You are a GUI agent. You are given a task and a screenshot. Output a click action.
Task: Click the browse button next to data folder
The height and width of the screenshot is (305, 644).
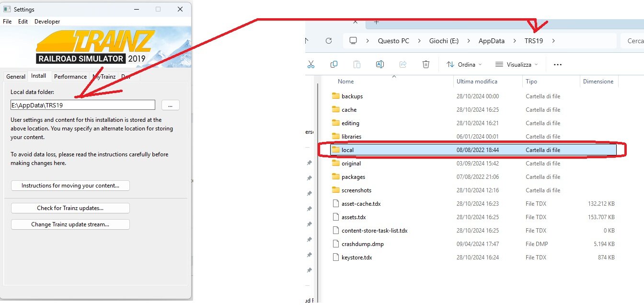coord(171,105)
